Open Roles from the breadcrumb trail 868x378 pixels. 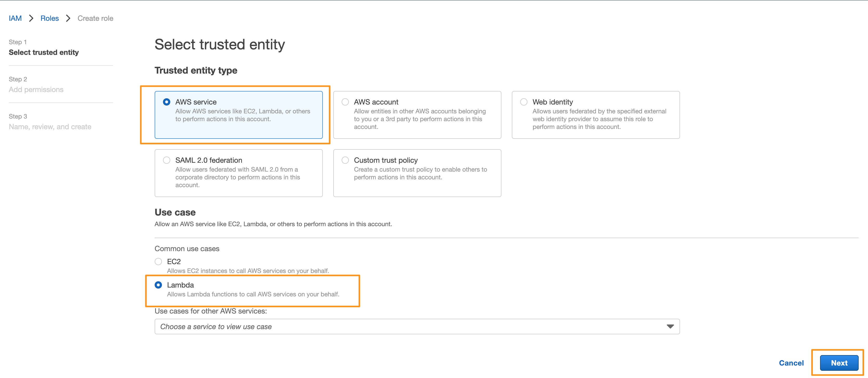pos(49,18)
